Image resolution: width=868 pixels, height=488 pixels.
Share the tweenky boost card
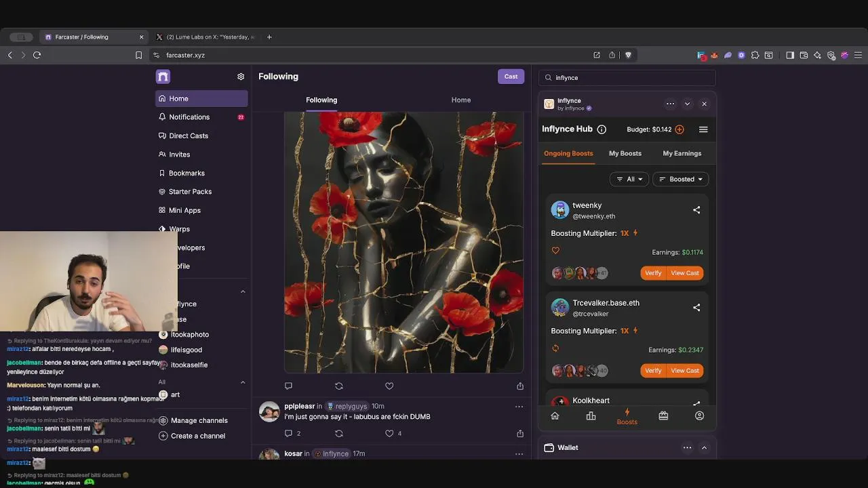[696, 210]
